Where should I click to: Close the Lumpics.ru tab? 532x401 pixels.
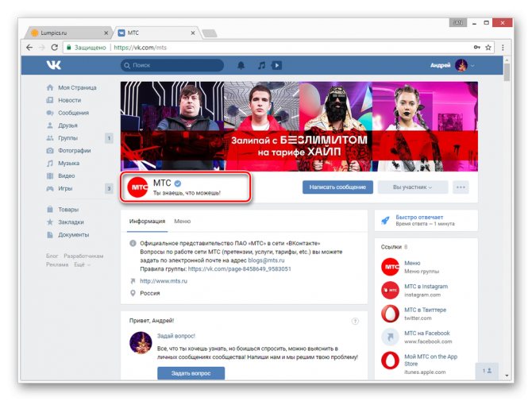pos(106,33)
